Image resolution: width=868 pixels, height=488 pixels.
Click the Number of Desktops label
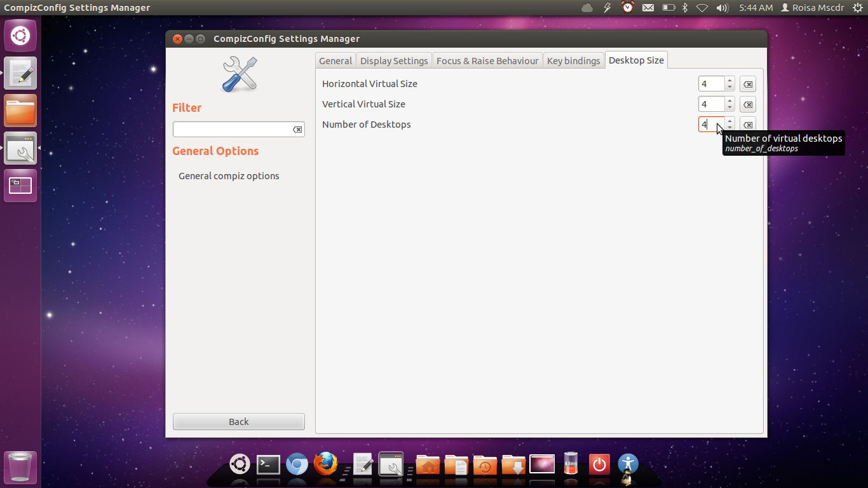367,125
